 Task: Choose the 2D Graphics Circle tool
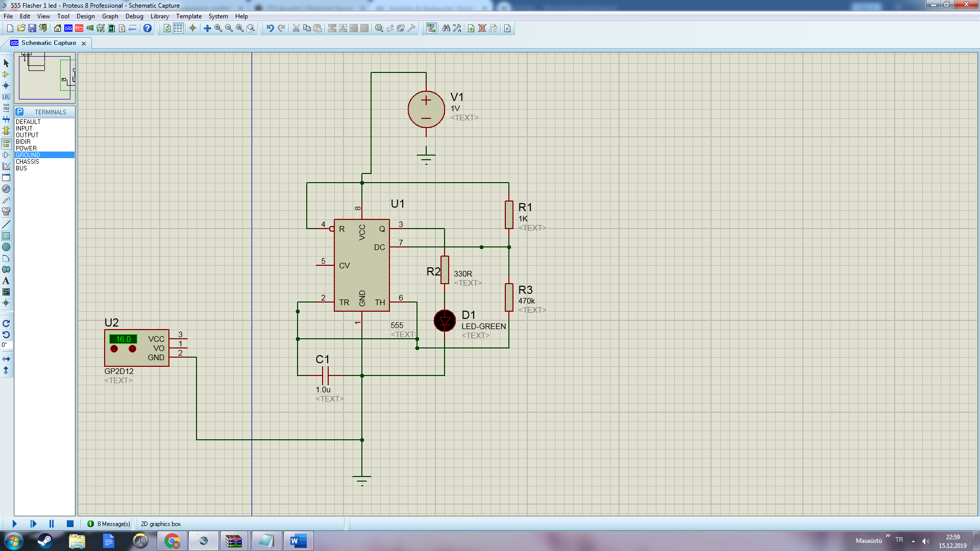coord(6,247)
